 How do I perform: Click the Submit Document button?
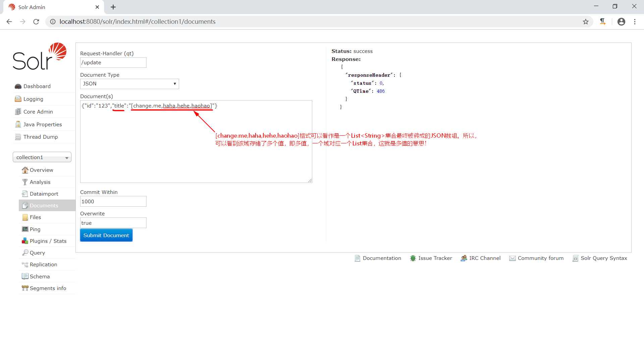(106, 235)
